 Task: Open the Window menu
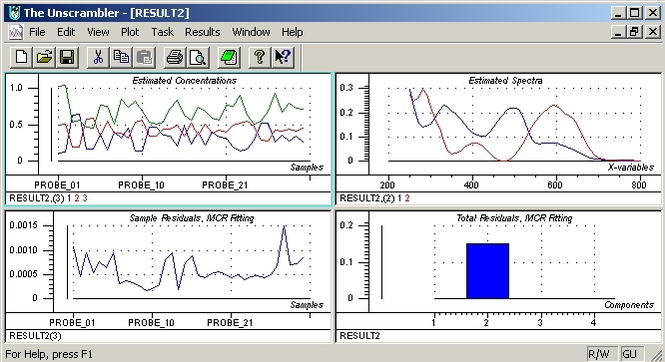[251, 32]
